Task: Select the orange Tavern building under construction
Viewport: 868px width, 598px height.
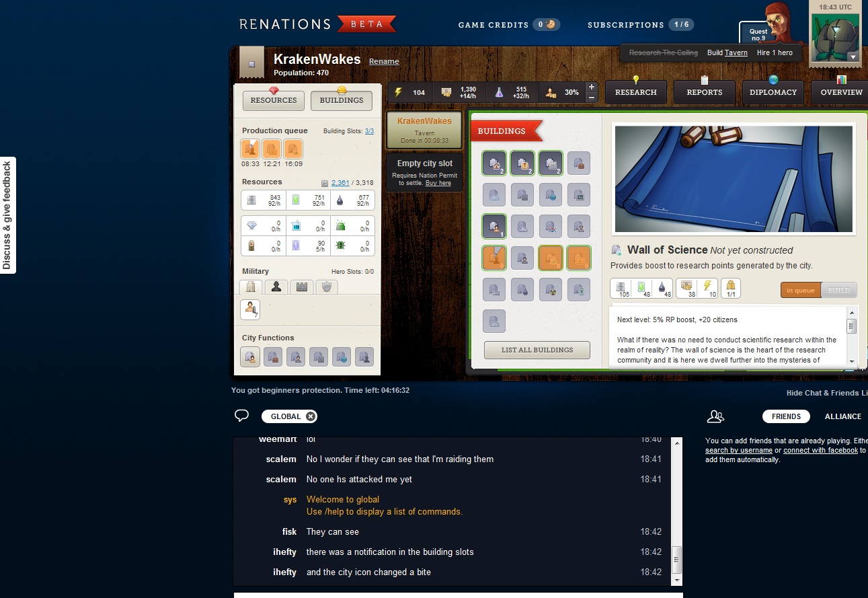Action: 494,258
